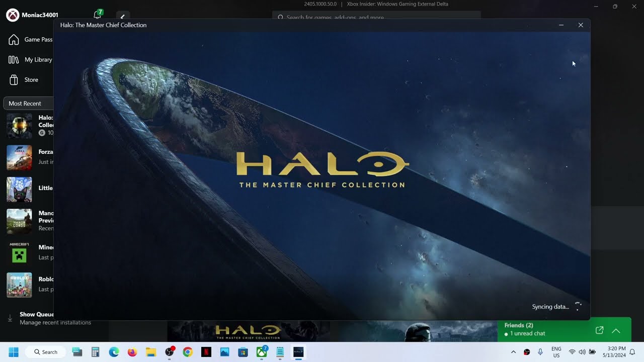Open Firefox from the taskbar
This screenshot has height=362, width=644.
[132, 352]
